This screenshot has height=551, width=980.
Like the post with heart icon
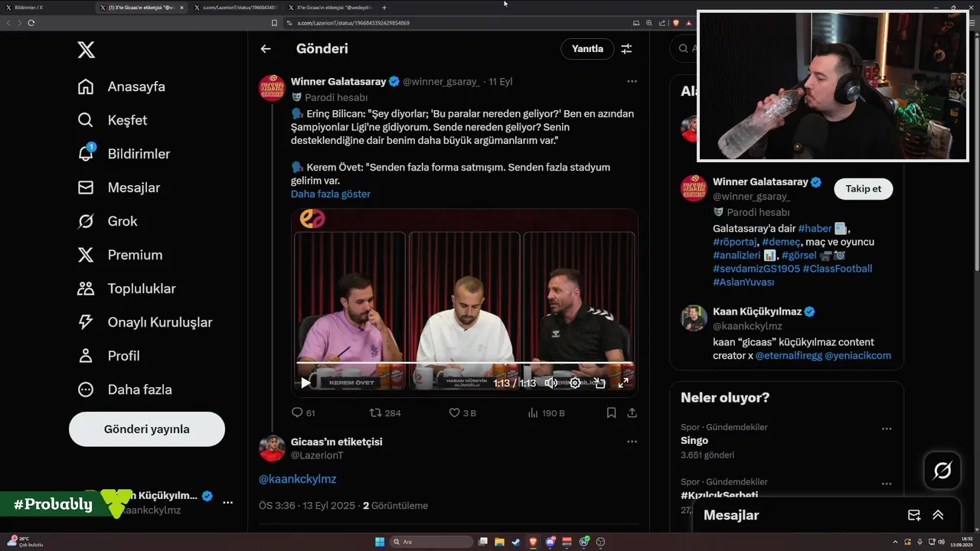[454, 412]
